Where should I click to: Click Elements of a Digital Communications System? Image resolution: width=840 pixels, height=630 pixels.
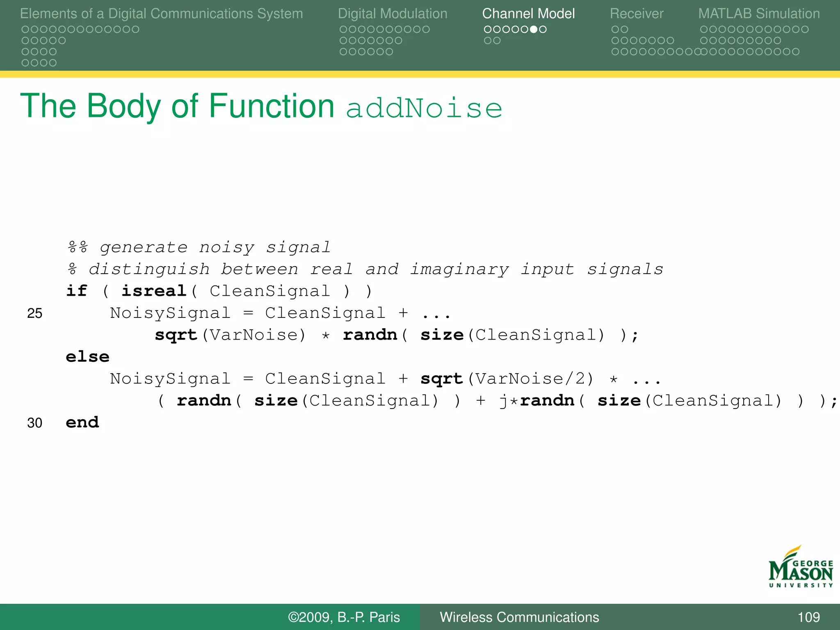coord(161,14)
